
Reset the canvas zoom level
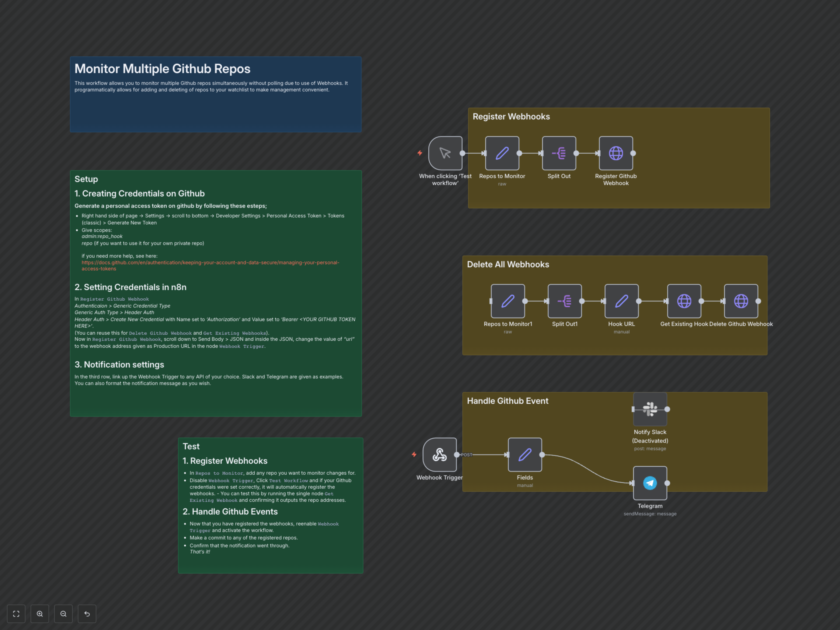click(x=87, y=614)
